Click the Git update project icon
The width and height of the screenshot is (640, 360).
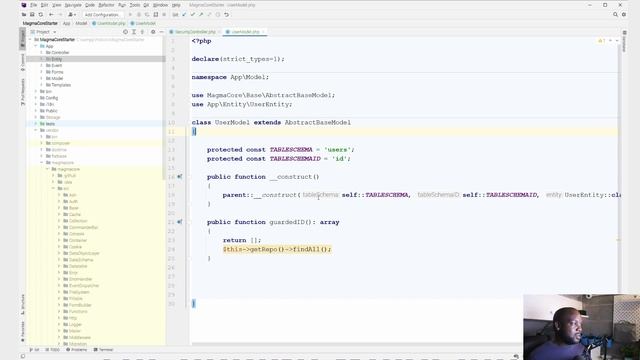point(184,15)
